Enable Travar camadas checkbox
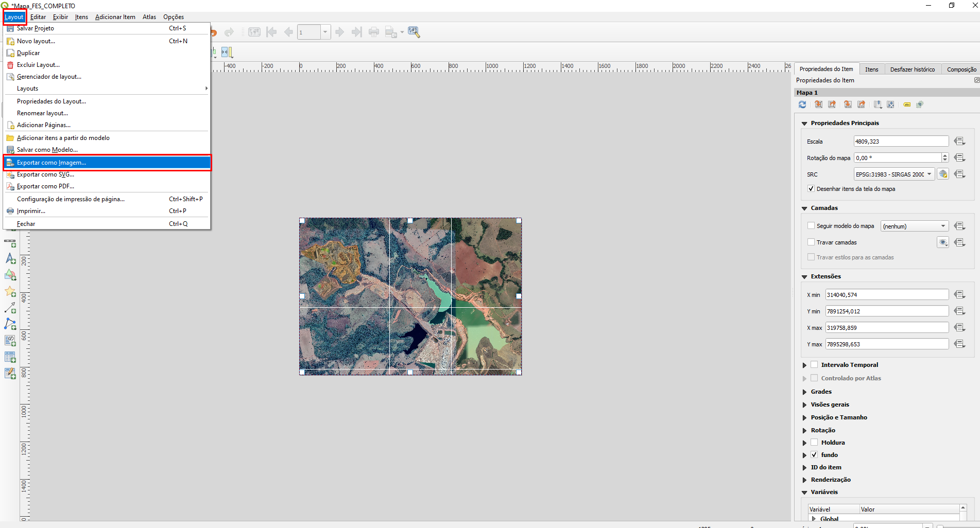This screenshot has height=528, width=980. [x=811, y=242]
